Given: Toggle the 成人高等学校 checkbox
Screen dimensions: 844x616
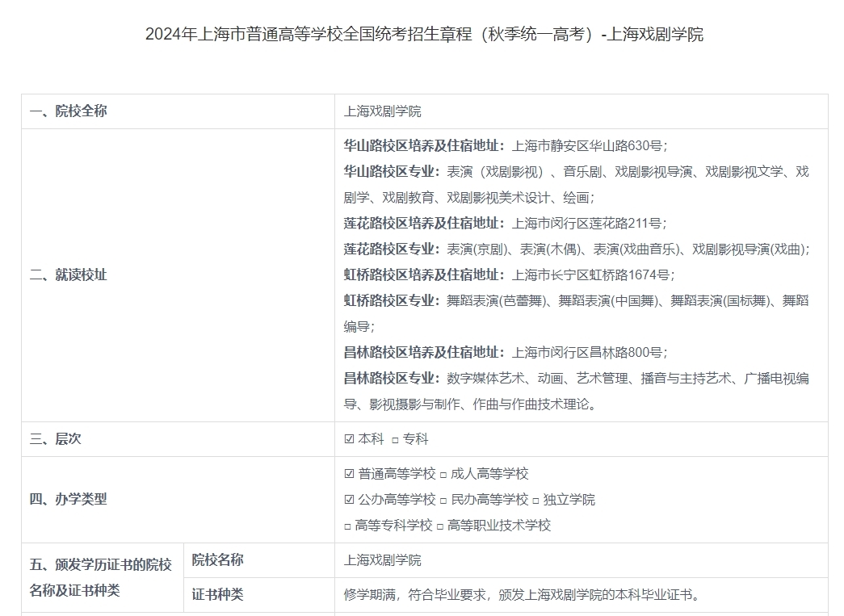Looking at the screenshot, I should coord(443,474).
